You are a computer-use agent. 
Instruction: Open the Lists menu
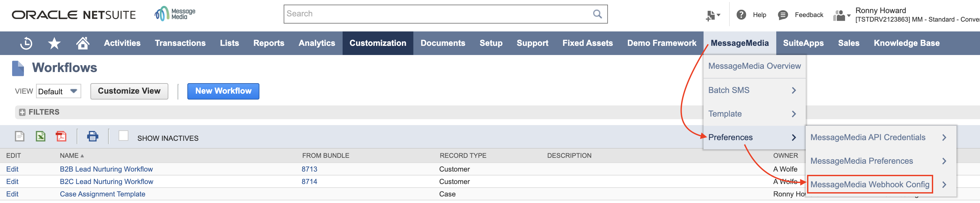coord(229,43)
